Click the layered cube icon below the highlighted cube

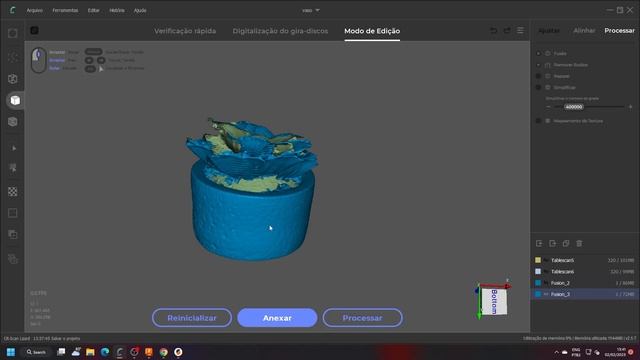coord(13,122)
